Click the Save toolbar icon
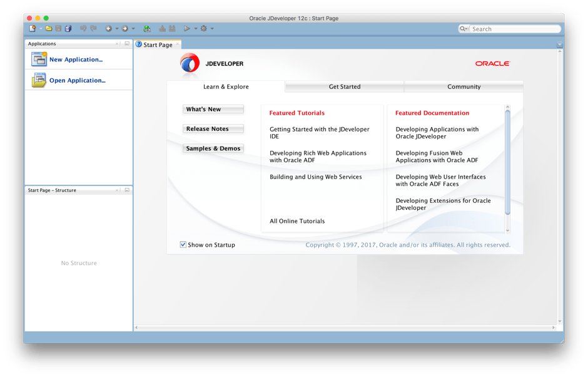The image size is (588, 377). click(59, 29)
